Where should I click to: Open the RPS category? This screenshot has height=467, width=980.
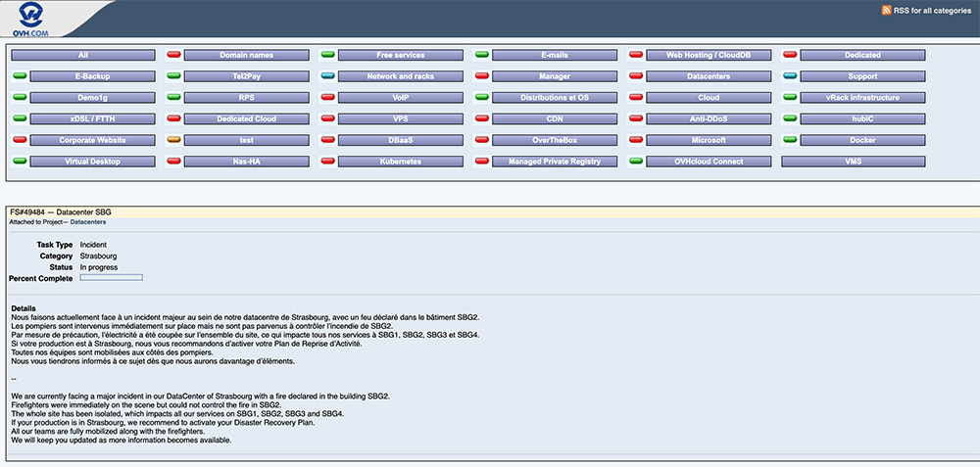click(246, 97)
